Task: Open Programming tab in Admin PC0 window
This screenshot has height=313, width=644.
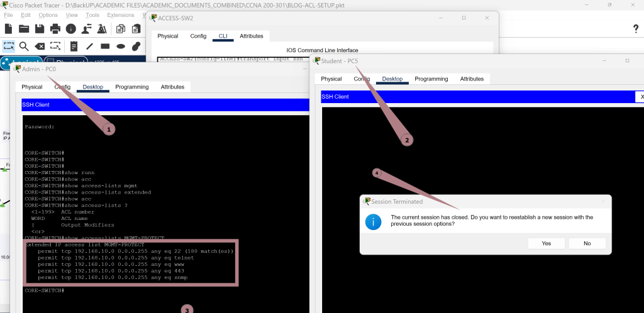Action: (131, 87)
